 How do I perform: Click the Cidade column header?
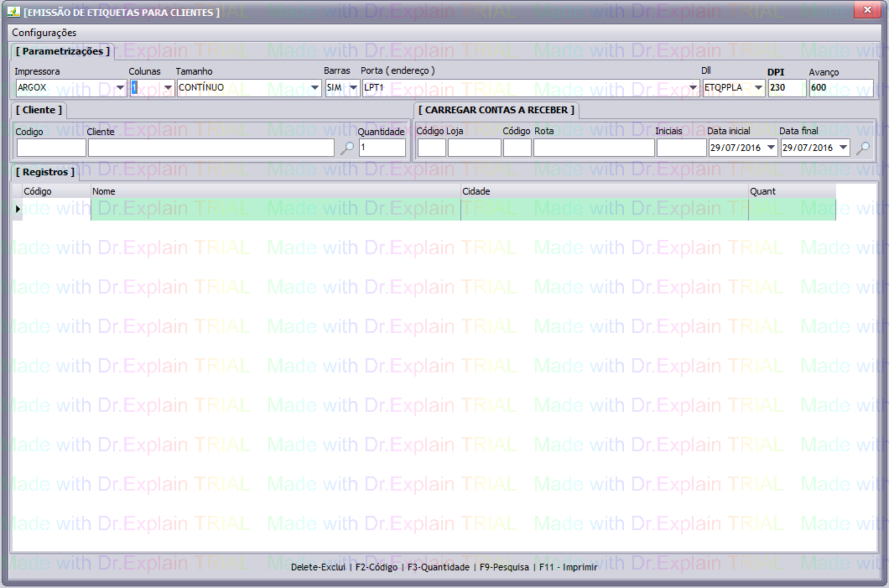[604, 191]
